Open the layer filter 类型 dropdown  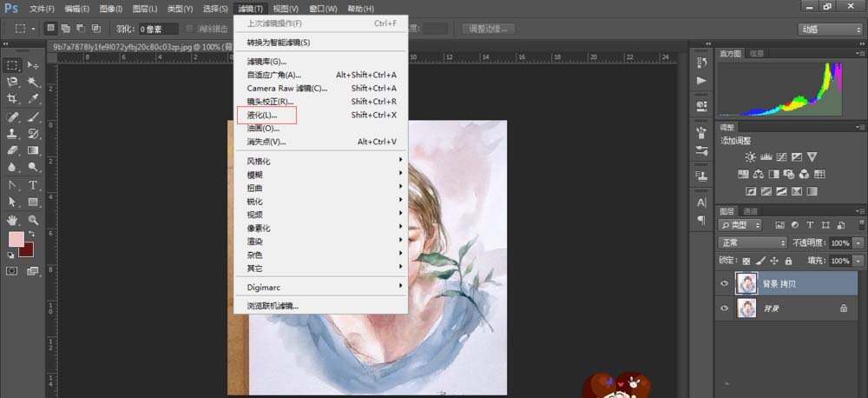(740, 225)
